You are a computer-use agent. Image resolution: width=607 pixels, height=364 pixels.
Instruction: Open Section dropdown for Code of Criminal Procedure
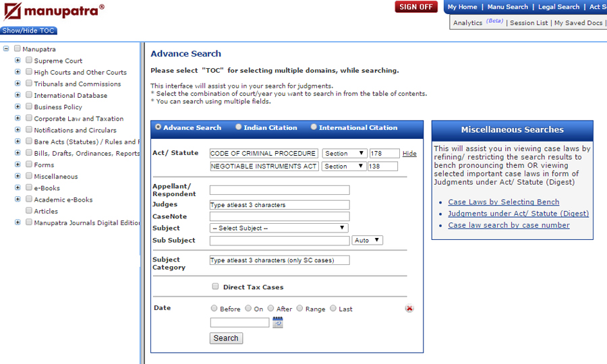[345, 153]
